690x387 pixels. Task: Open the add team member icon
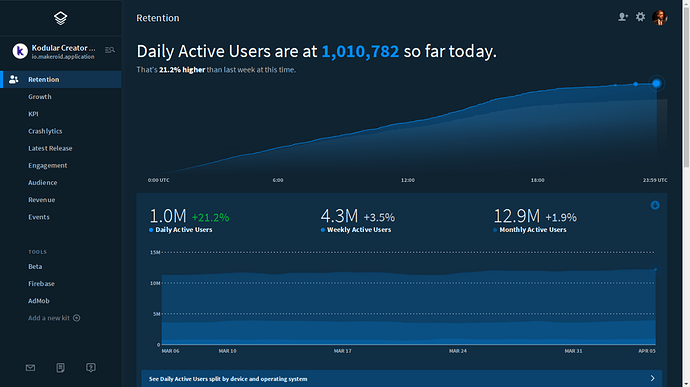click(x=623, y=17)
